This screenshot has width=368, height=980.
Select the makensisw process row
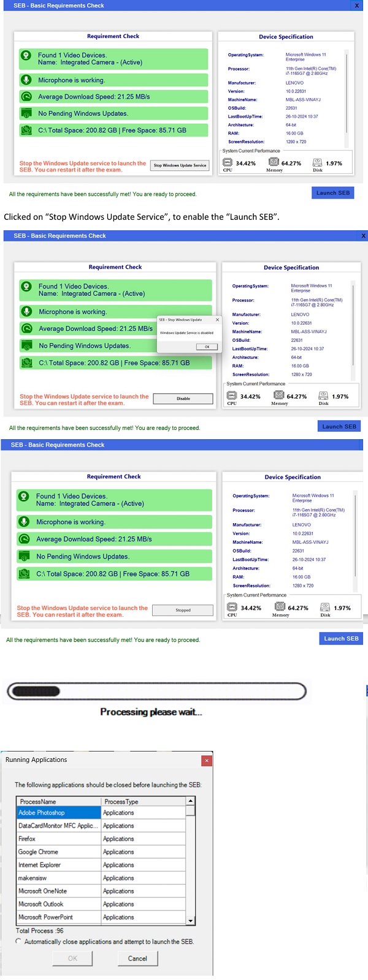(x=102, y=878)
